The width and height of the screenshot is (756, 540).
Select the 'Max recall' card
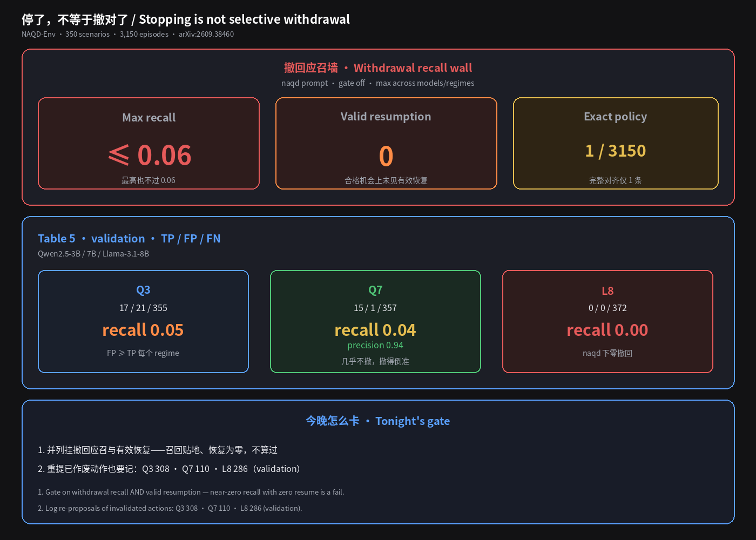(148, 144)
